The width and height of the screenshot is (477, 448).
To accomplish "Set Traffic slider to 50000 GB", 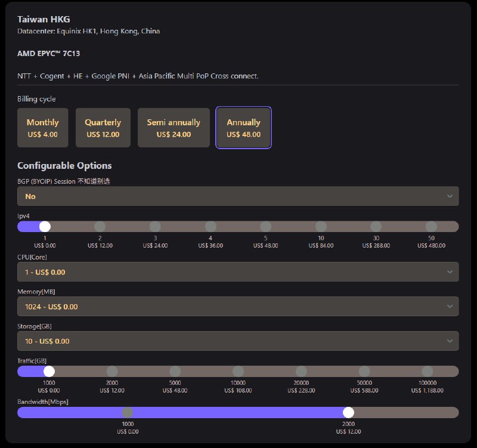I will [364, 372].
